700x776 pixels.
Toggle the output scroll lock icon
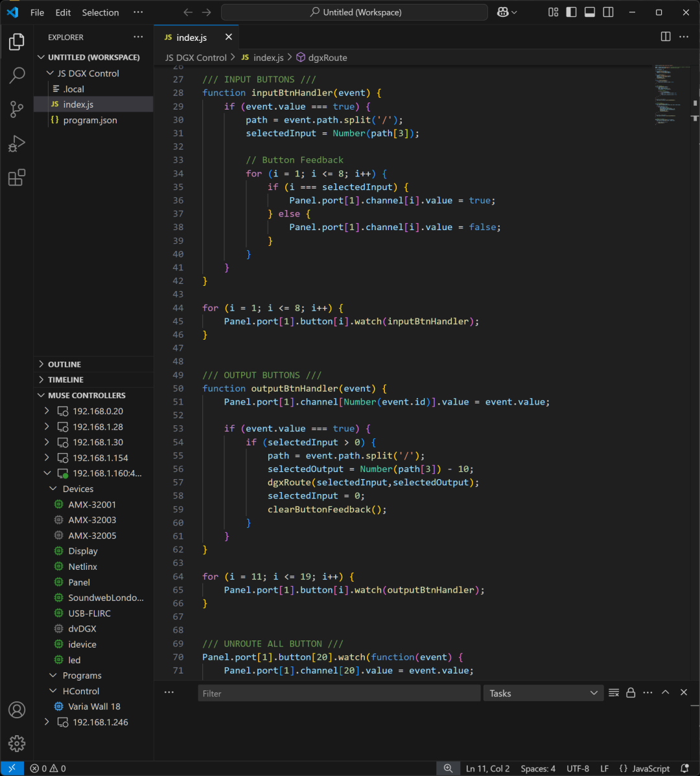(x=631, y=693)
